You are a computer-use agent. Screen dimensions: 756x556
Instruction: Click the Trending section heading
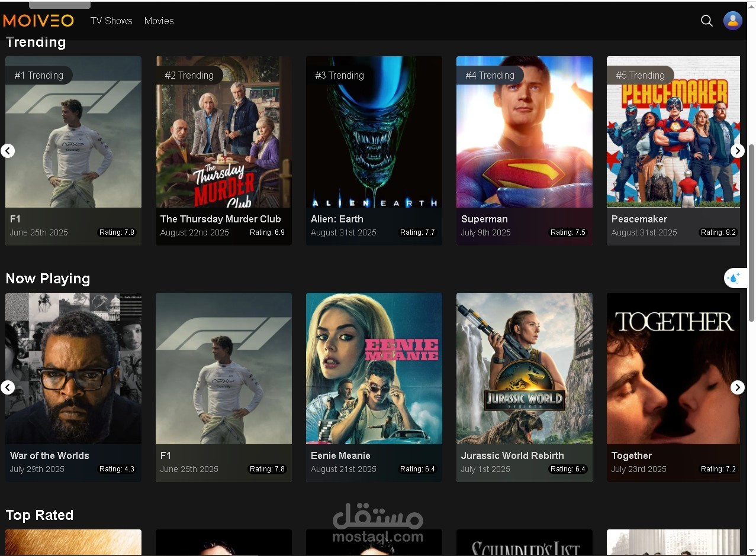tap(36, 43)
